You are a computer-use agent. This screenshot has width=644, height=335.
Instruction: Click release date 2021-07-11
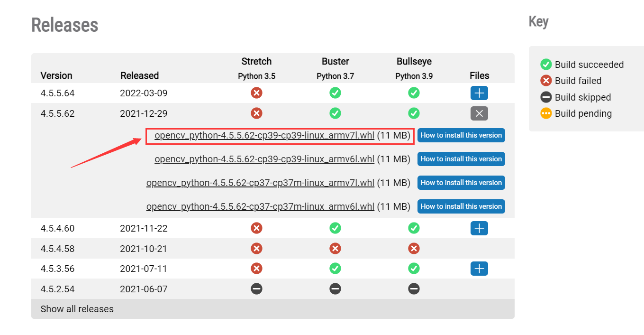[x=144, y=269]
